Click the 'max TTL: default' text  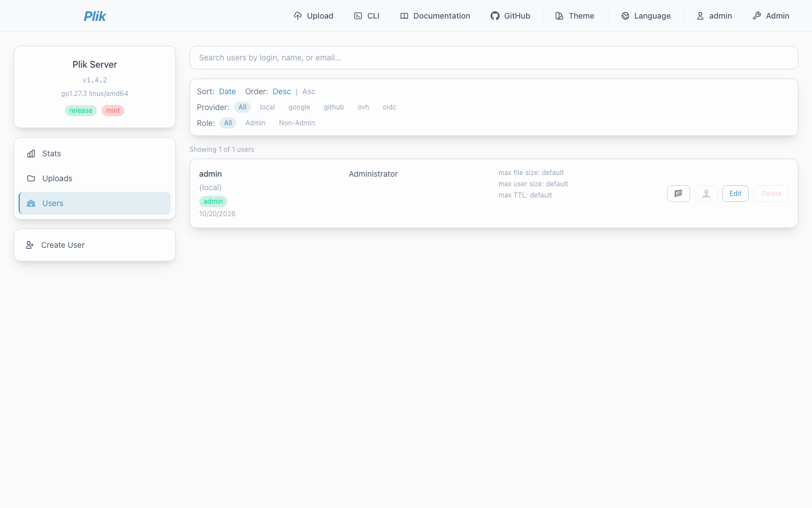(x=525, y=195)
